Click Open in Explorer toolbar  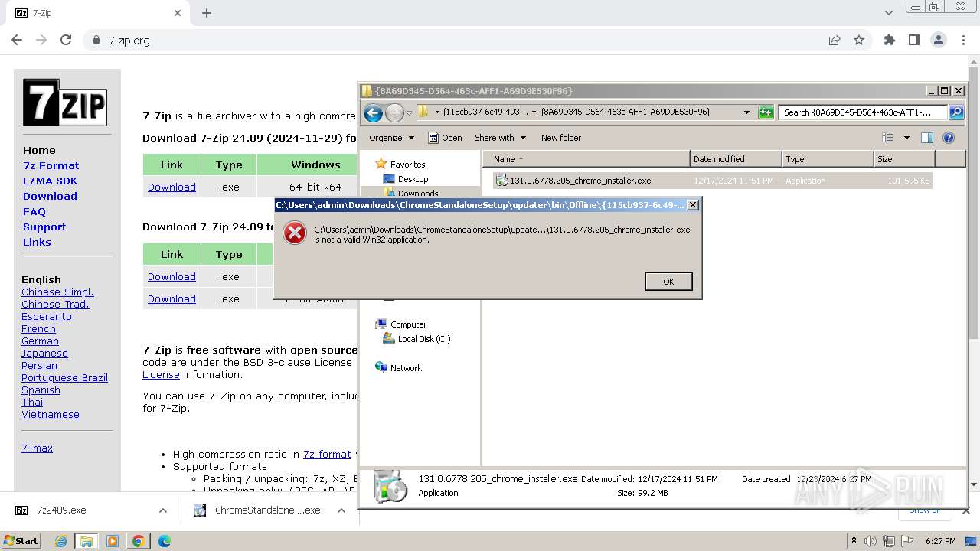point(445,138)
